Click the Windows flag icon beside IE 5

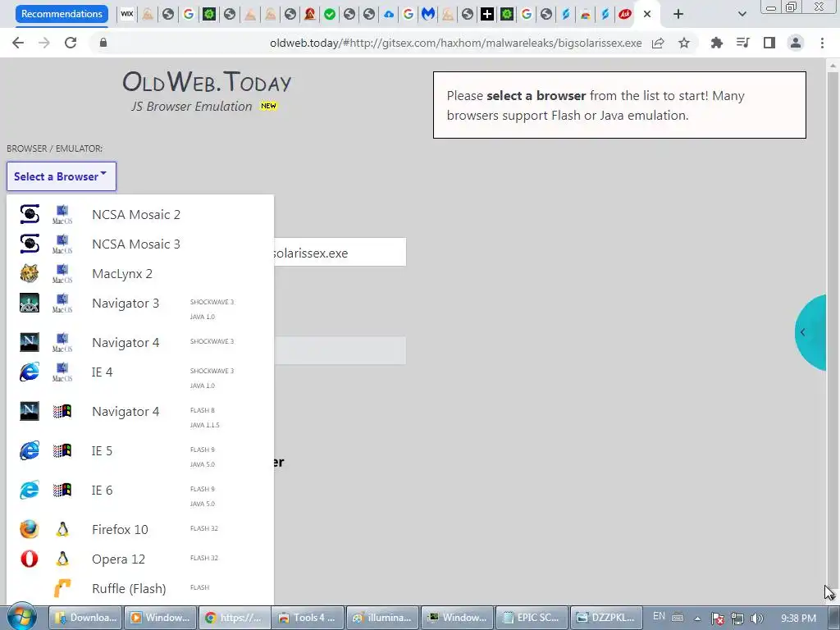(62, 450)
